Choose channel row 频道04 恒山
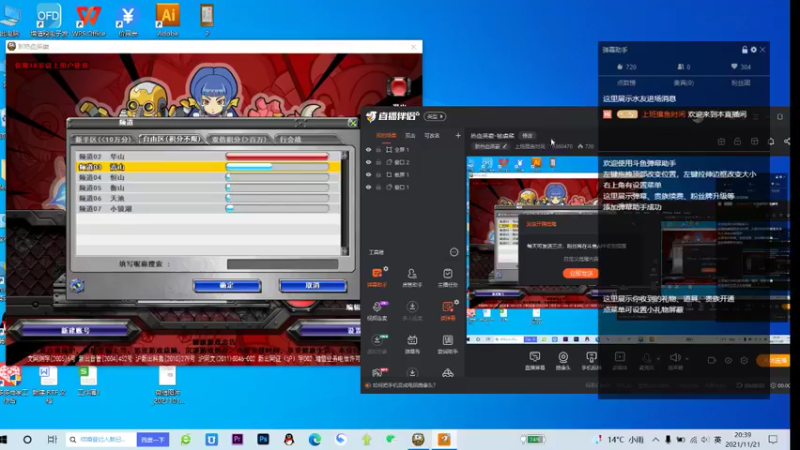The height and width of the screenshot is (450, 800). coord(208,177)
